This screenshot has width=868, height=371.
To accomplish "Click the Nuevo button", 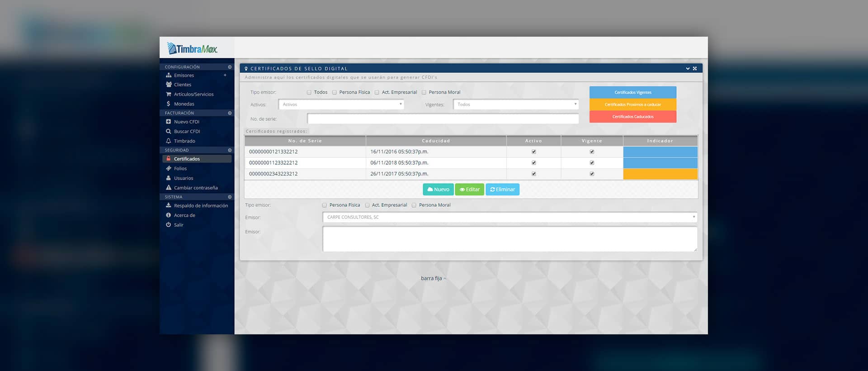I will [x=438, y=190].
